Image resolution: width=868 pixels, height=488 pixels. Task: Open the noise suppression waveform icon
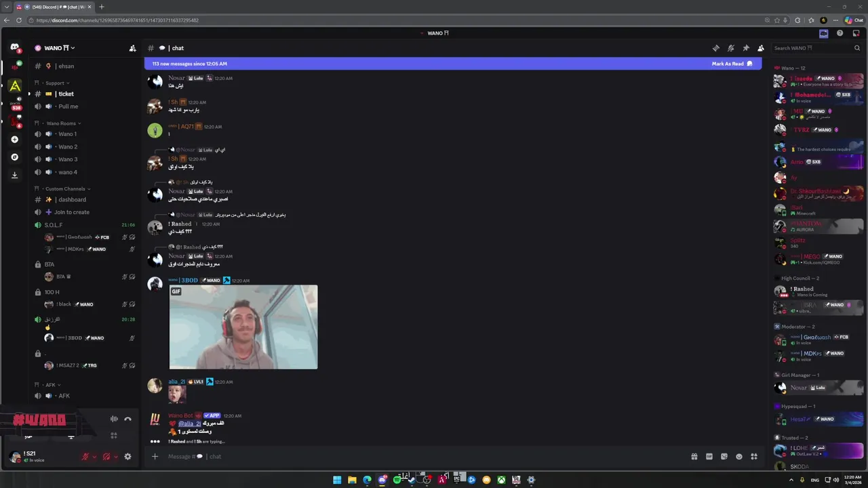point(114,419)
